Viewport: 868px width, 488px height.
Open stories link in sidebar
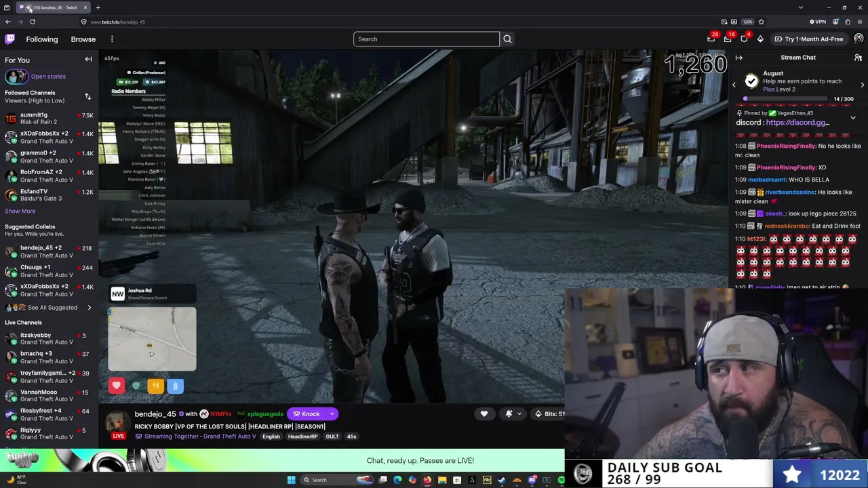[48, 77]
